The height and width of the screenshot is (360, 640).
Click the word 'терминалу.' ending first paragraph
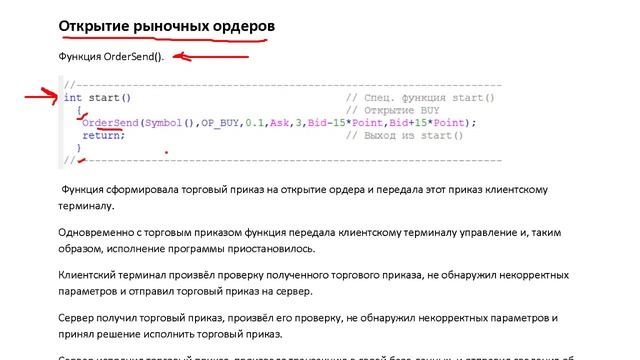tap(86, 206)
